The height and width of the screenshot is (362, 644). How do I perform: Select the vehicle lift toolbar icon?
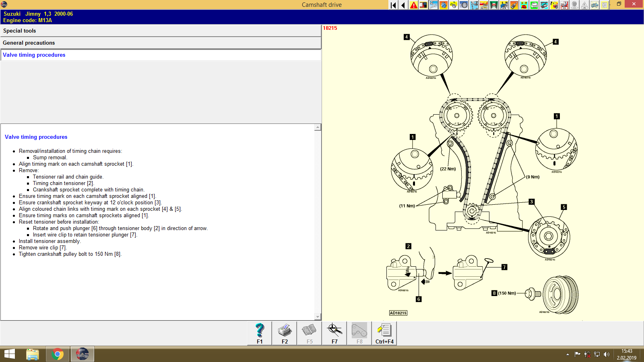494,5
